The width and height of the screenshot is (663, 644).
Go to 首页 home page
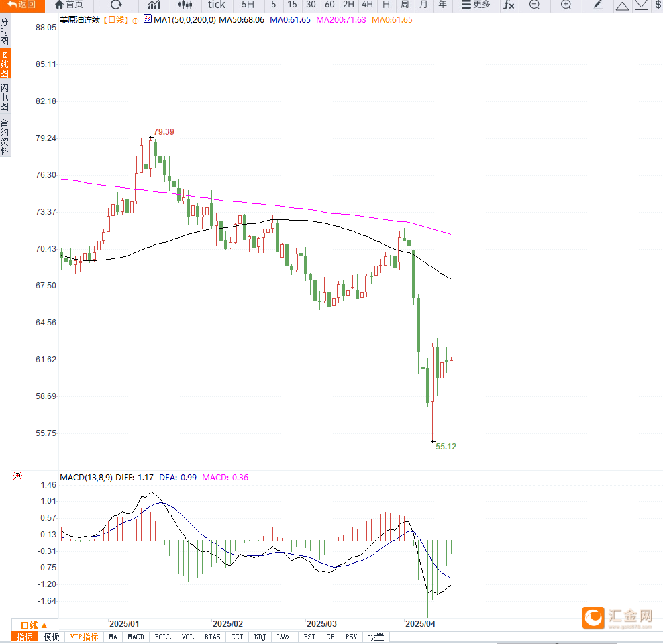click(69, 5)
